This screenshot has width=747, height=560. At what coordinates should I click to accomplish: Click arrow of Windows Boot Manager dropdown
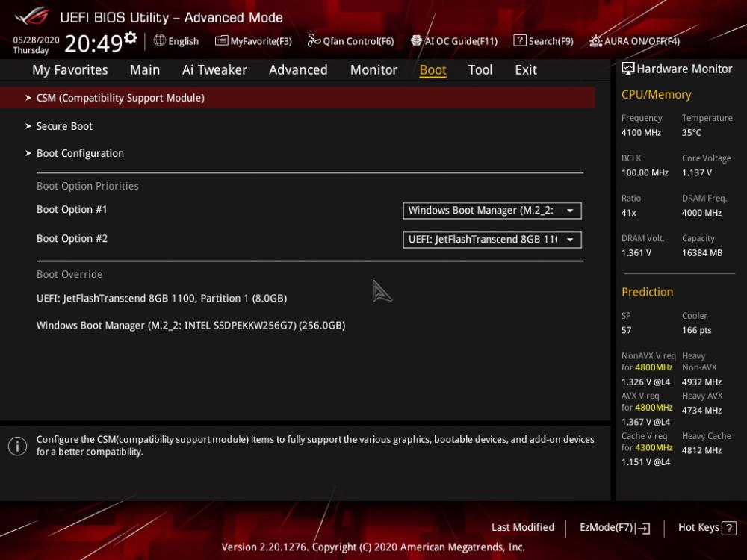point(570,211)
